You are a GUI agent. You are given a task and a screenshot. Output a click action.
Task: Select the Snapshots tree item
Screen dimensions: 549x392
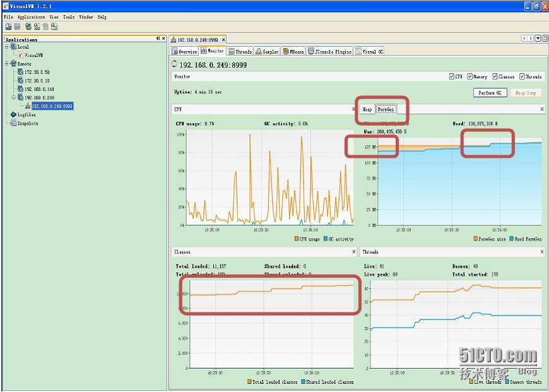click(x=28, y=123)
